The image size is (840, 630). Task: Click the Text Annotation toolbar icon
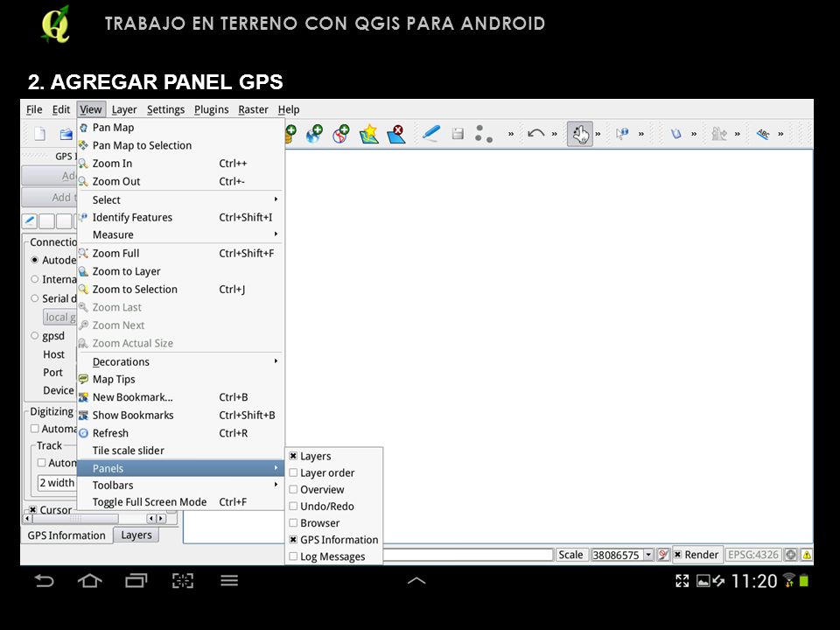676,133
